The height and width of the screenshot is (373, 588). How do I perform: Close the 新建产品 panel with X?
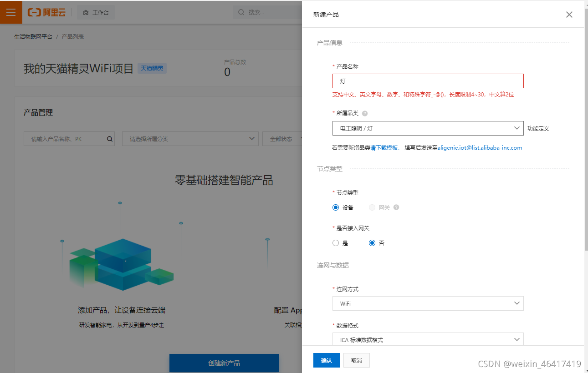569,15
